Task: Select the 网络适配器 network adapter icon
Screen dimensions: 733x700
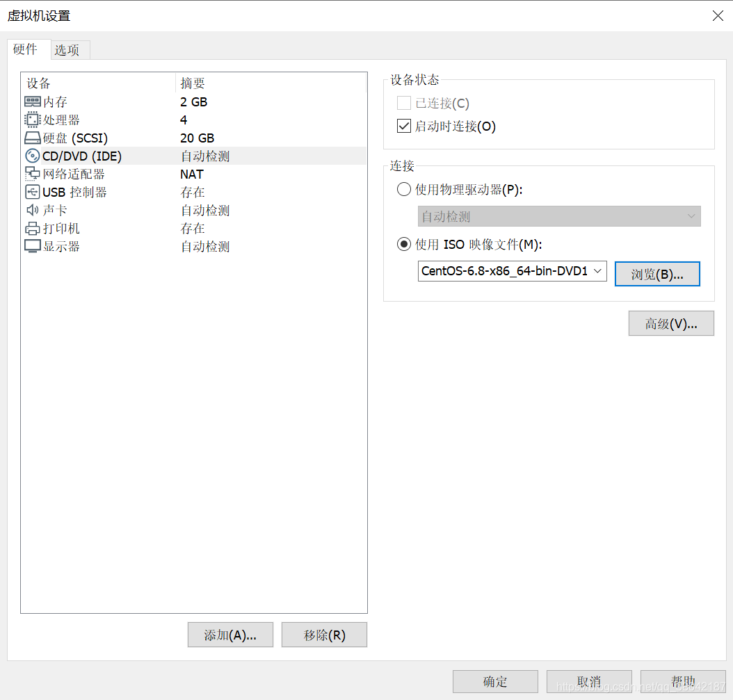Action: (x=32, y=174)
